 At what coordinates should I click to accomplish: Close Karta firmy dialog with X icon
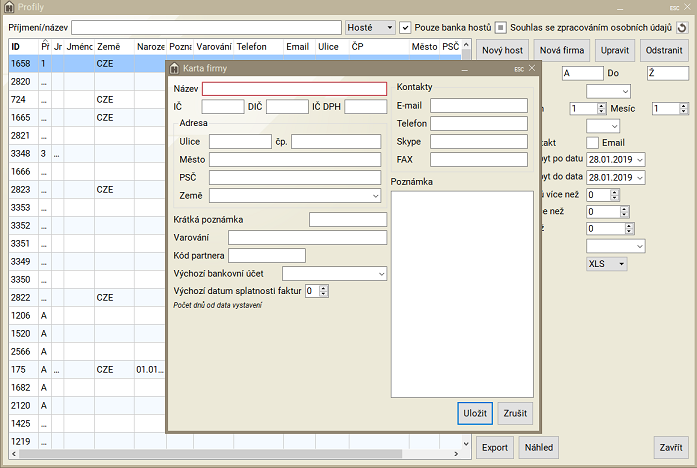click(532, 69)
